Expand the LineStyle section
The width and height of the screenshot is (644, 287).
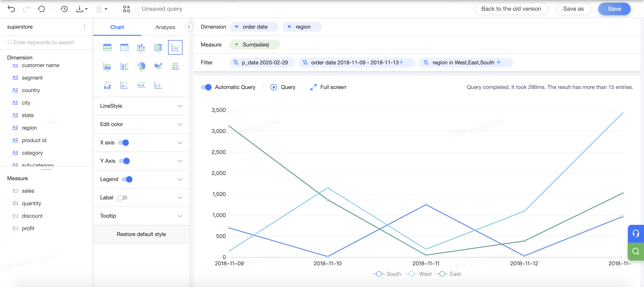pos(141,106)
